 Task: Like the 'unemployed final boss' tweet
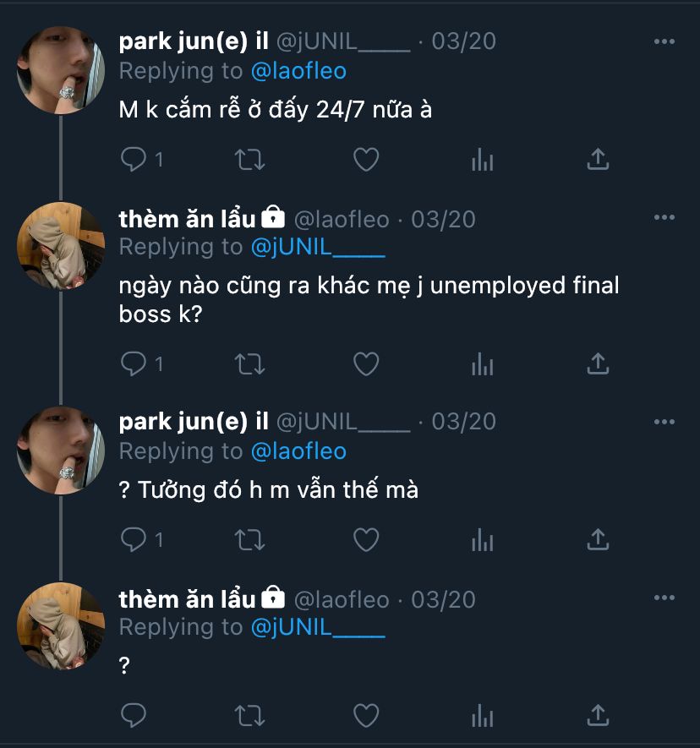click(365, 363)
